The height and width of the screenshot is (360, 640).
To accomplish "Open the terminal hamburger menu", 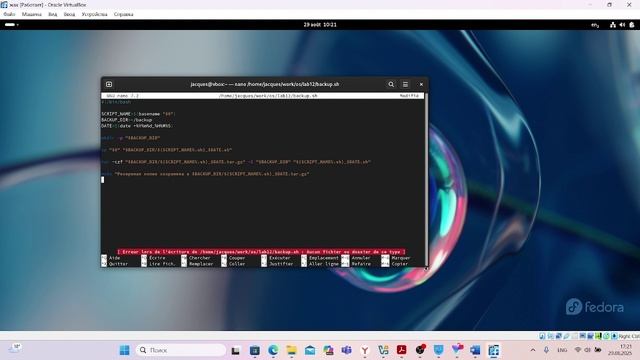I will (x=405, y=84).
